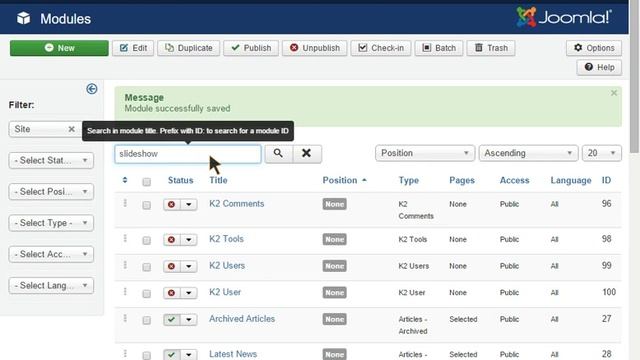Check the K2 User row checkbox

click(147, 293)
